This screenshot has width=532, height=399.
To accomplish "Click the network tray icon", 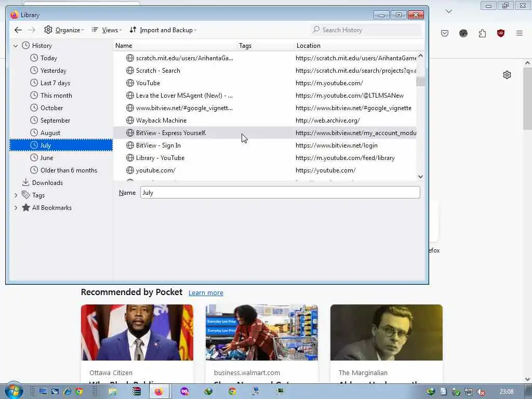I will [469, 392].
